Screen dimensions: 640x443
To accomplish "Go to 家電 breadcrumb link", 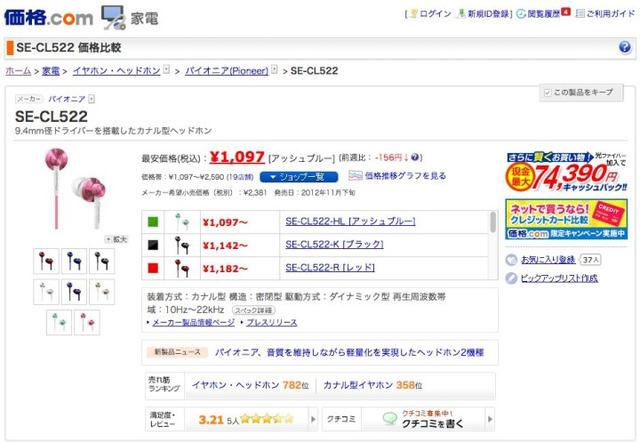I will (x=51, y=71).
